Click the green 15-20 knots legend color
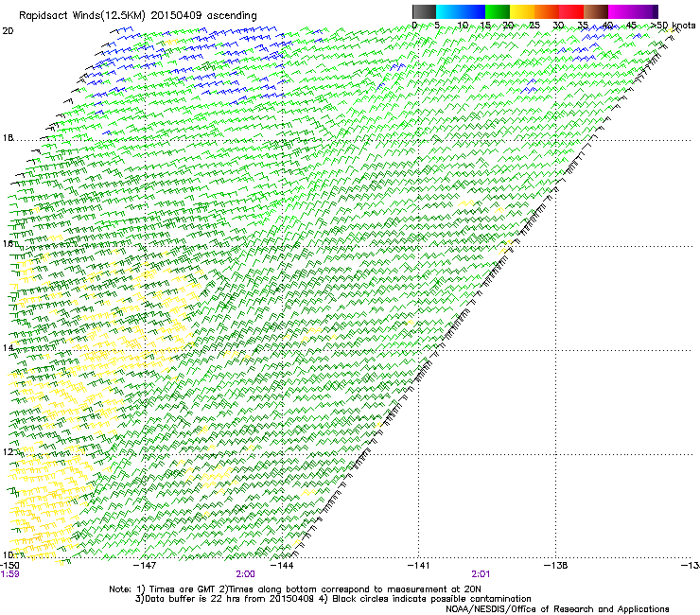Screen dimensions: 700x615 (x=498, y=11)
